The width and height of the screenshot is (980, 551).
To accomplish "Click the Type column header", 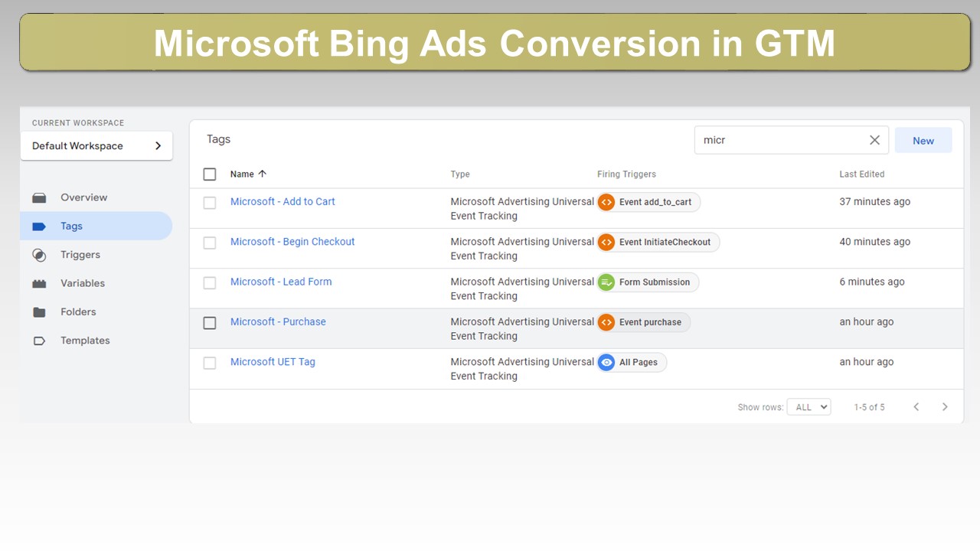I will (460, 174).
